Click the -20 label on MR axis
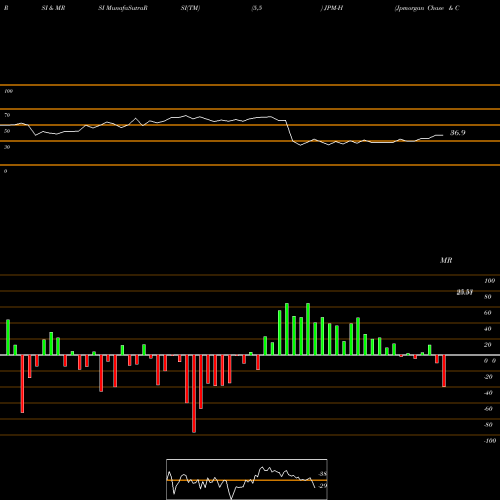 [x=488, y=377]
